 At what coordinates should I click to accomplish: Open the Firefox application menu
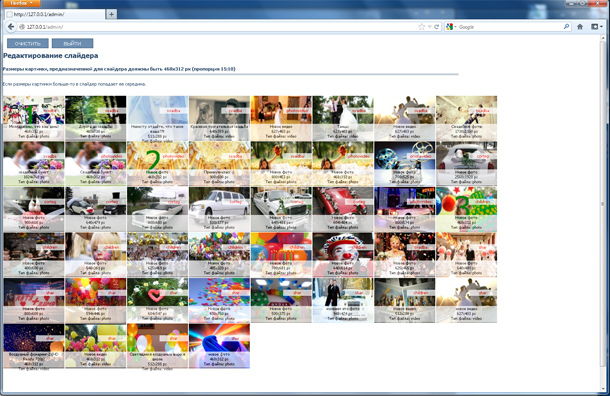tap(22, 3)
